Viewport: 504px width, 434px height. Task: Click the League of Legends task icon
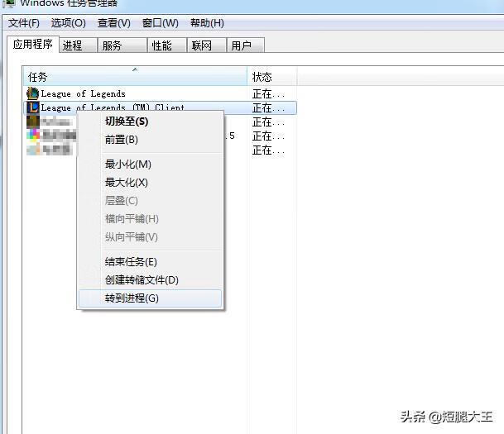coord(32,93)
